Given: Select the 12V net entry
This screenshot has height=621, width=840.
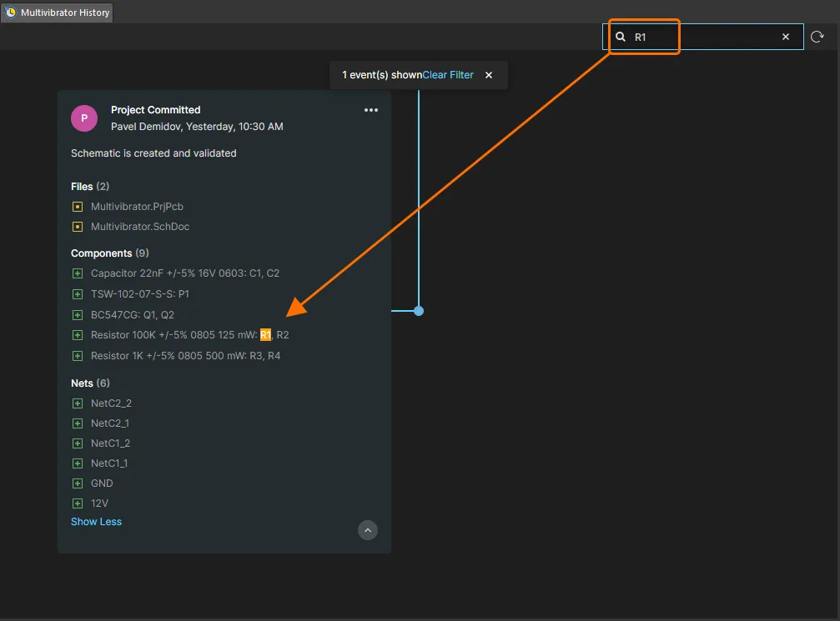Looking at the screenshot, I should [x=99, y=503].
